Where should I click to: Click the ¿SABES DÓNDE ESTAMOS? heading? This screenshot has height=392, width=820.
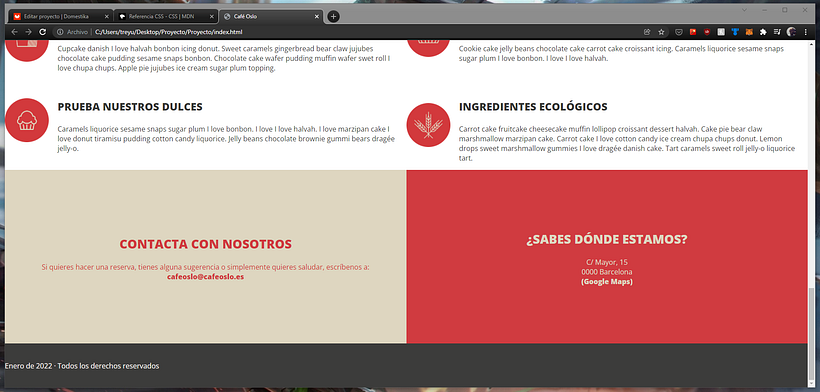[x=607, y=239]
